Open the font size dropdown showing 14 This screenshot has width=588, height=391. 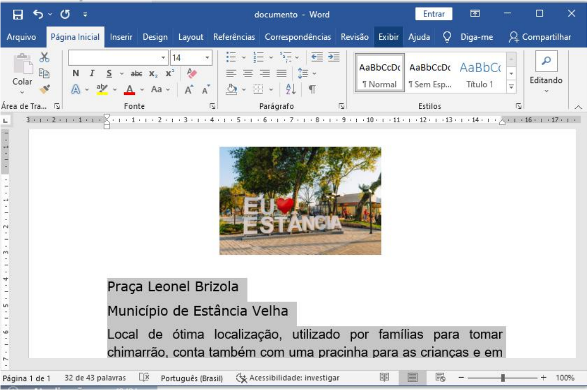[207, 58]
